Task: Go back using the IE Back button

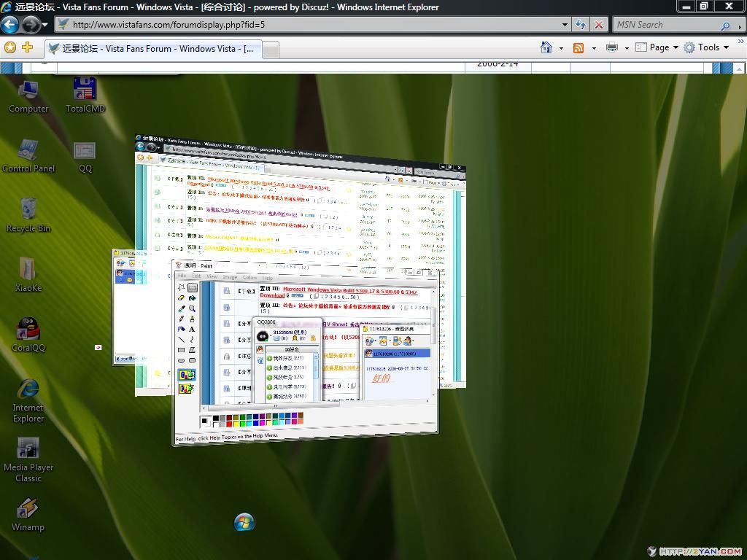Action: pos(10,25)
